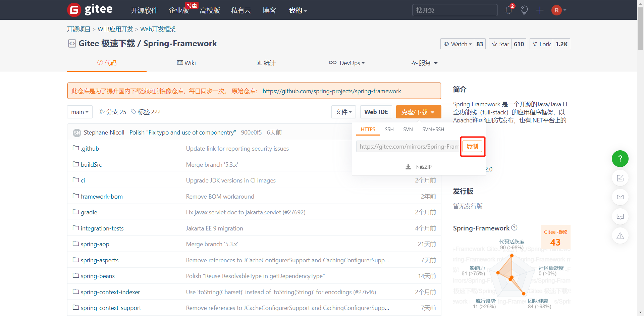Click the chat message floating icon
Screen dimensions: 644x316
620,216
